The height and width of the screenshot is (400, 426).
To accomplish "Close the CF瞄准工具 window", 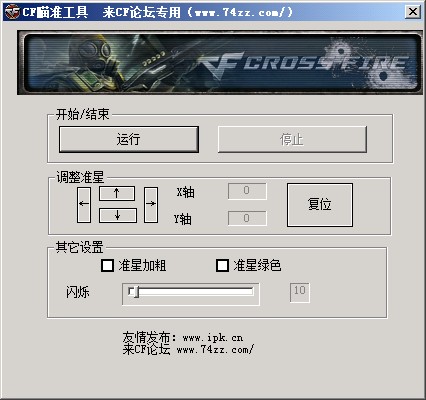I will tap(413, 12).
